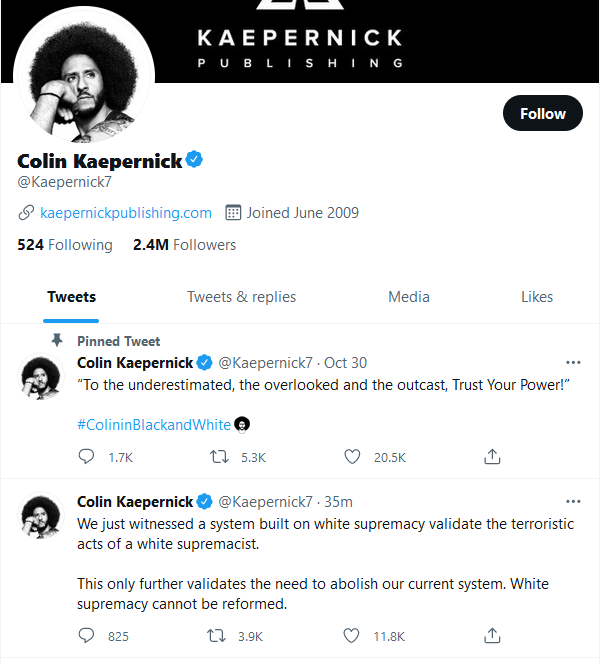The height and width of the screenshot is (664, 615).
Task: Retweet the white supremacy tweet
Action: (216, 636)
